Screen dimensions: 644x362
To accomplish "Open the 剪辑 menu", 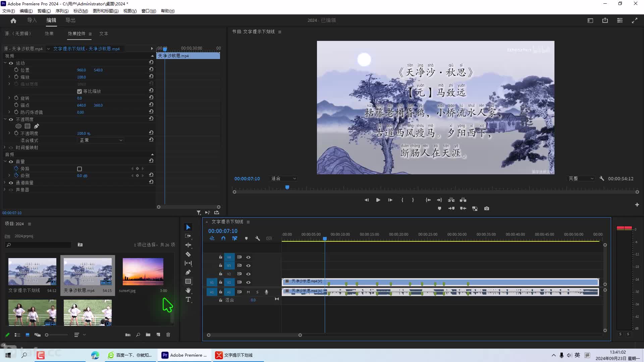I will (44, 11).
